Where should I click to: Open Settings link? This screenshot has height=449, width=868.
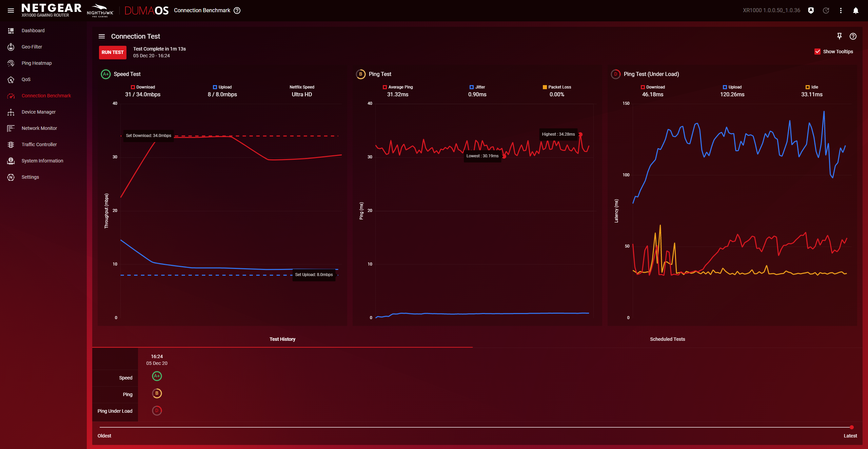[30, 177]
